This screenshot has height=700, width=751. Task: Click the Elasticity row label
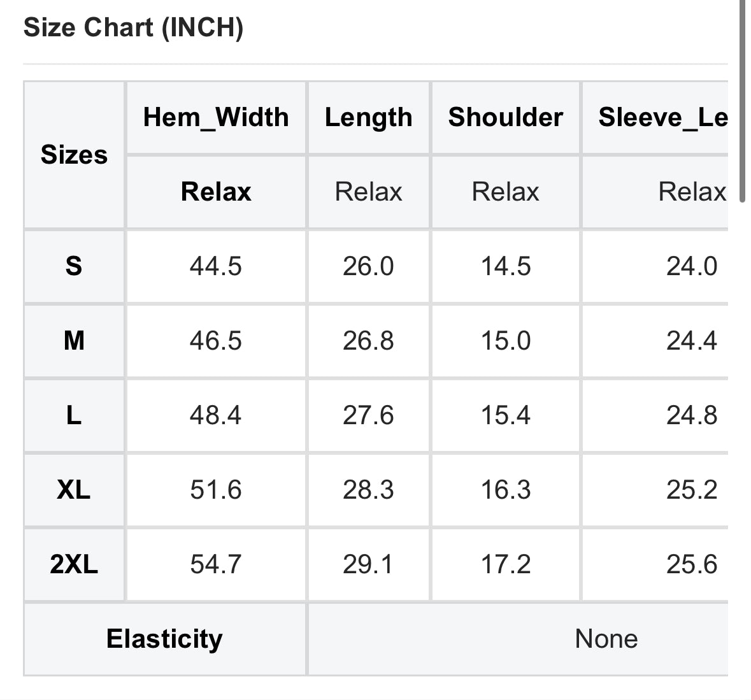[164, 639]
